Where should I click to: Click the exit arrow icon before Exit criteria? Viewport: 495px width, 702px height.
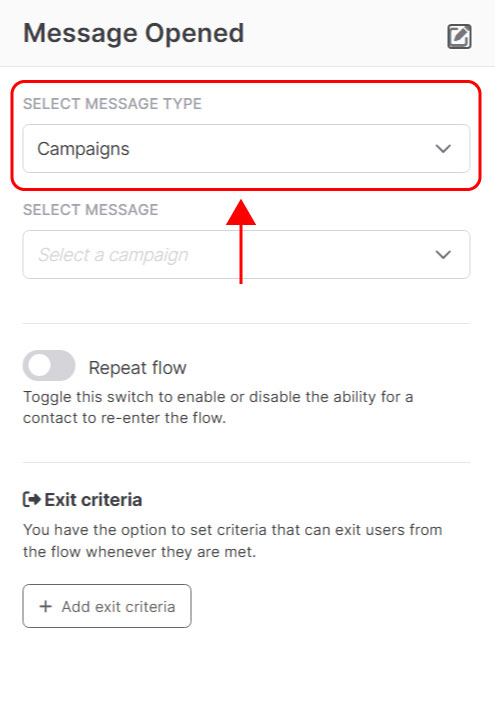click(32, 499)
